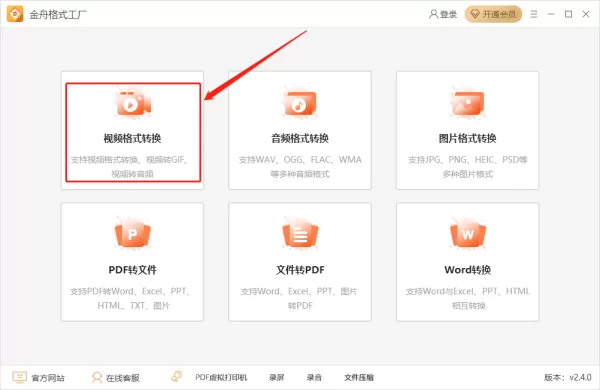Click the video camera icon for 视频格式转换
Viewport: 600px width, 390px height.
(x=133, y=103)
